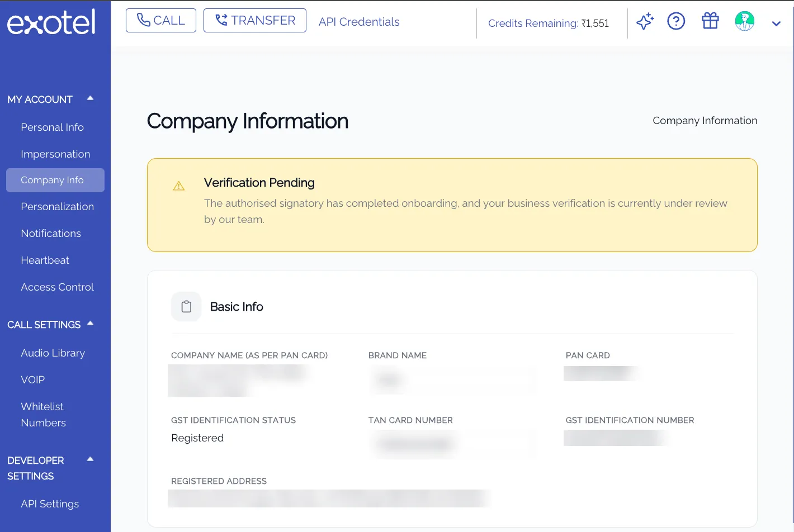Open Access Control page
794x532 pixels.
57,287
